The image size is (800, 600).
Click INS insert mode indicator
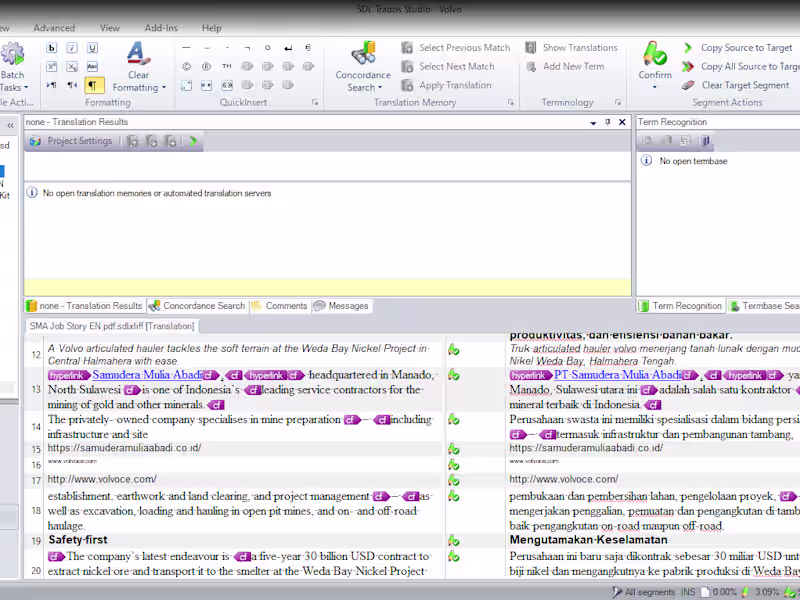(688, 592)
